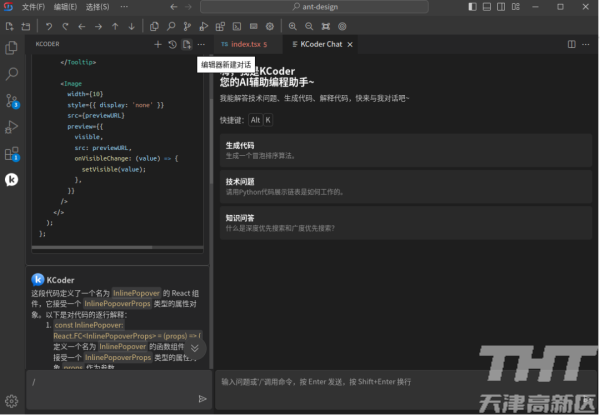This screenshot has height=415, width=600.
Task: Toggle secondary side bar layout icon
Action: point(501,7)
